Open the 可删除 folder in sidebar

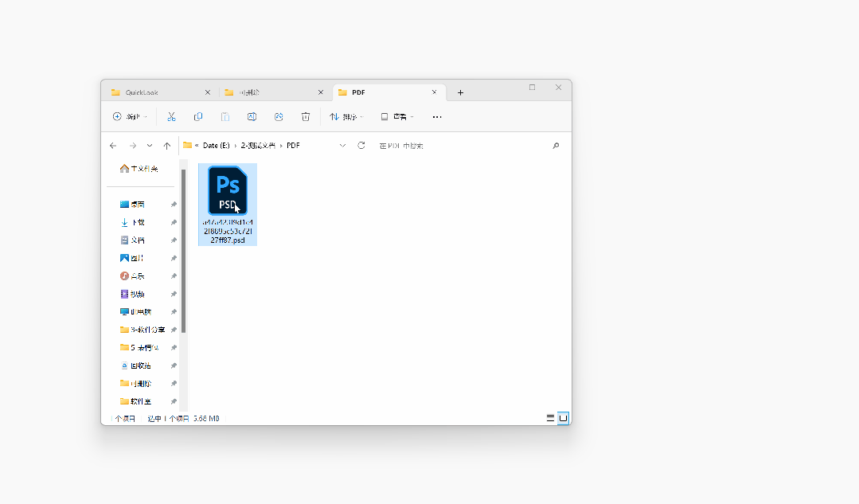pos(136,384)
